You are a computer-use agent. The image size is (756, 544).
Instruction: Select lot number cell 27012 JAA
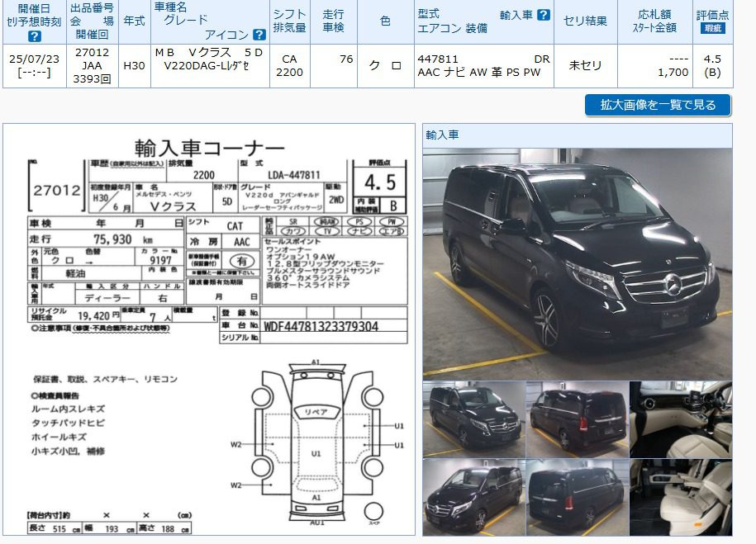92,66
